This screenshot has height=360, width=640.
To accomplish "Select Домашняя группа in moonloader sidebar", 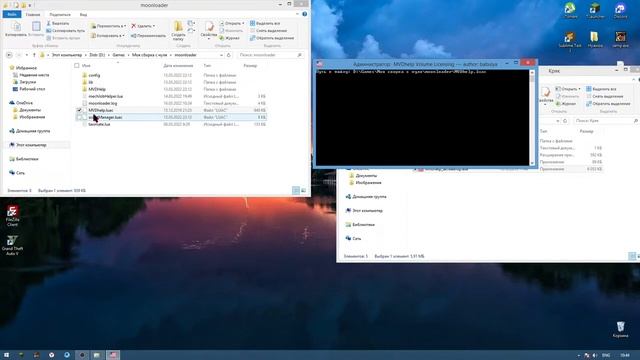I will pos(33,131).
